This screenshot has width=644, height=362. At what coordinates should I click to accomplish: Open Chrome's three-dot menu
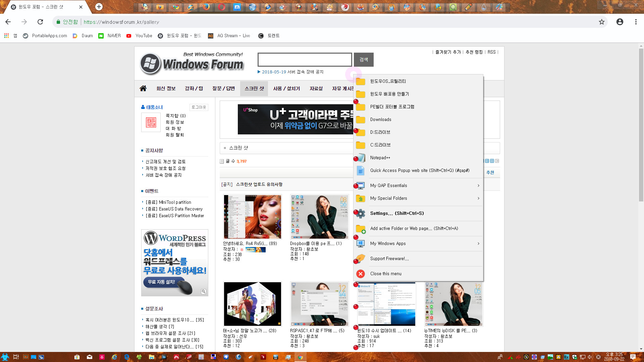point(636,22)
